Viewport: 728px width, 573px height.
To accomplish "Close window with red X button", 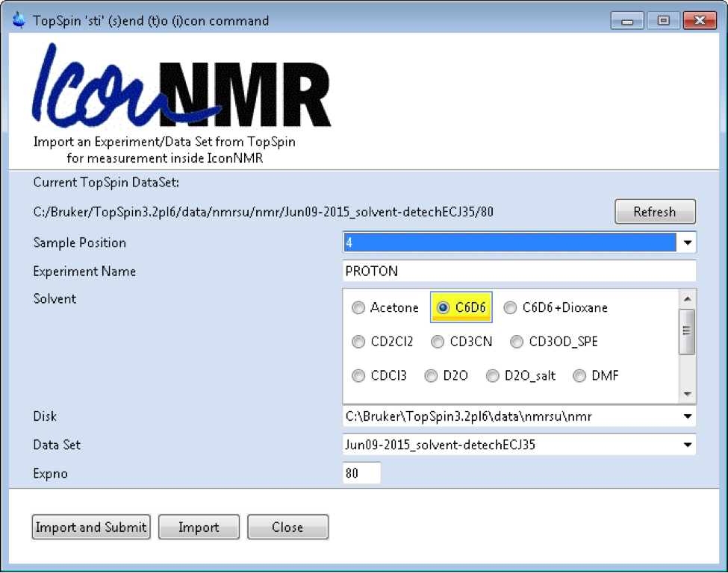I will tap(700, 21).
